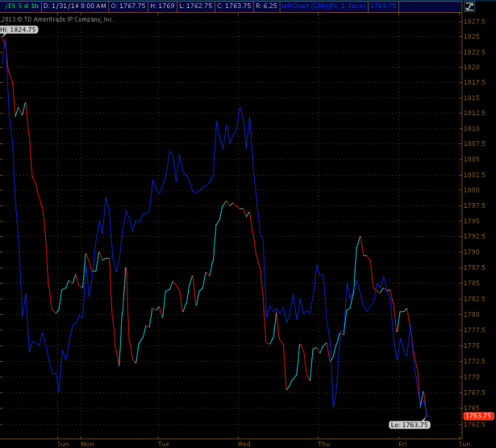Click the range value R: 6.25
Screen dimensions: 496x448
coord(266,6)
